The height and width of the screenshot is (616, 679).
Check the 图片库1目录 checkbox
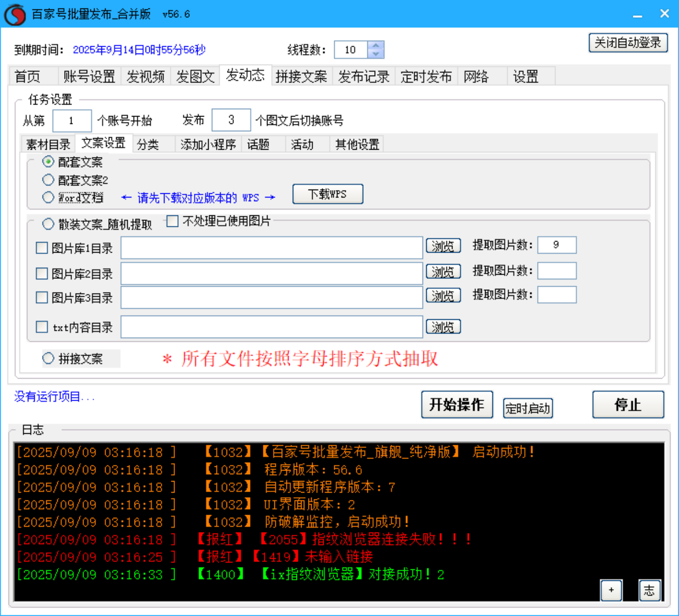click(x=42, y=247)
